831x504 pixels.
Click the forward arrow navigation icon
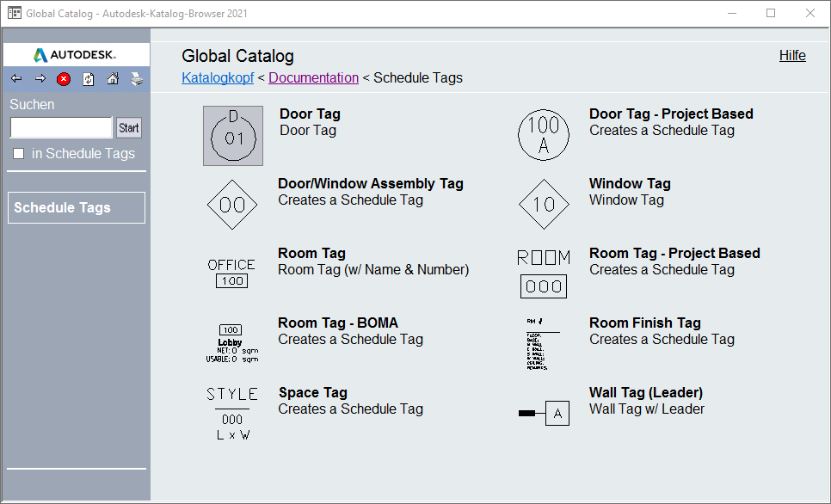coord(40,79)
